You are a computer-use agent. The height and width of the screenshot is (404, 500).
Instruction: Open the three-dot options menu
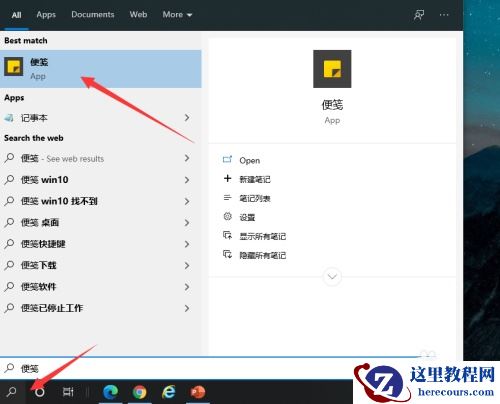click(x=444, y=15)
